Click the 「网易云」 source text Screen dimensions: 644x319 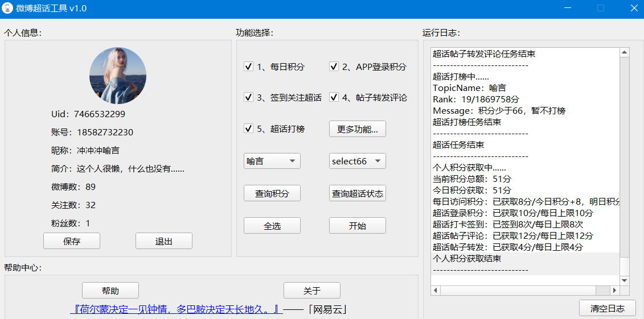tap(328, 309)
